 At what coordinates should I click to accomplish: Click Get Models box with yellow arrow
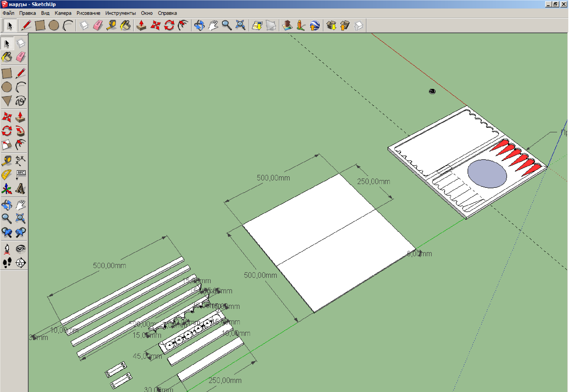point(331,25)
